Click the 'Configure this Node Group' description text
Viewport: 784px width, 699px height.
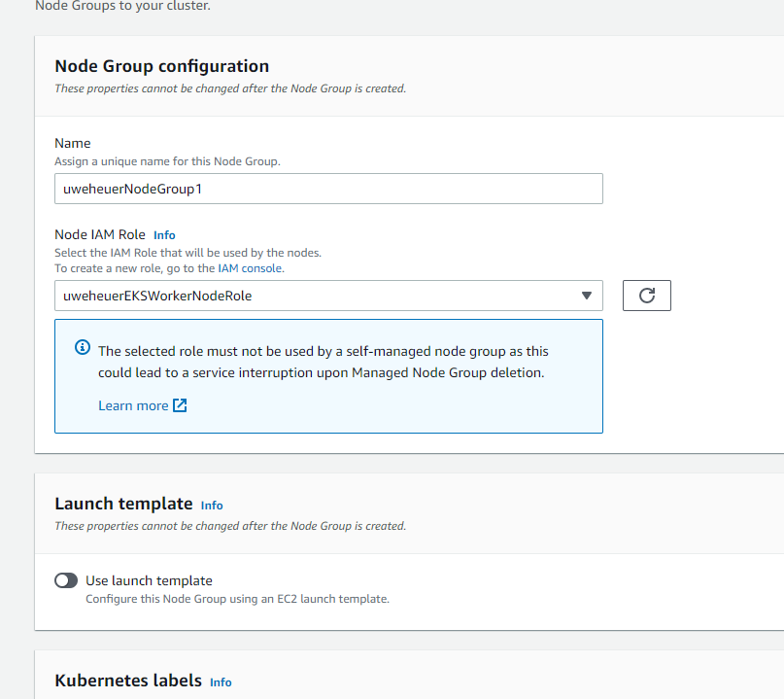(x=237, y=599)
